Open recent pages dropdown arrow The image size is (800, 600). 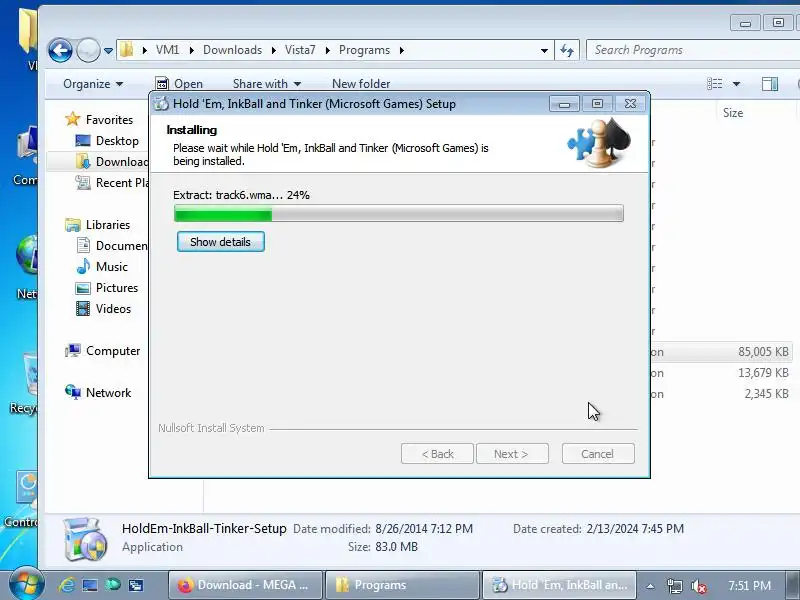[x=108, y=51]
